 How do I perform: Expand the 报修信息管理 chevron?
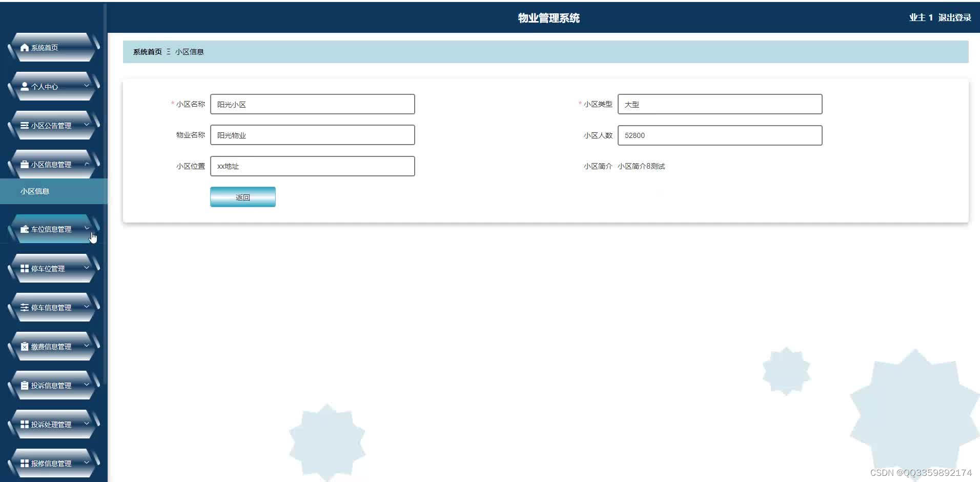point(87,463)
